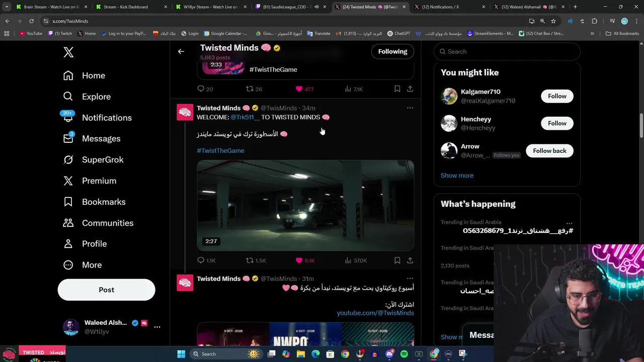Switch to Stream - Kick Dashboard tab
The image size is (644, 362).
131,7
